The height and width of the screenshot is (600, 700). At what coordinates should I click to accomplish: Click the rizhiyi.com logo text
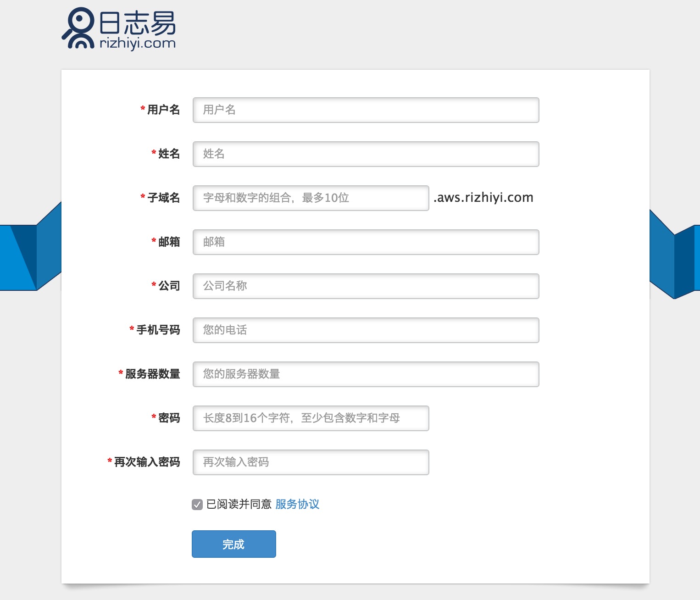click(138, 43)
